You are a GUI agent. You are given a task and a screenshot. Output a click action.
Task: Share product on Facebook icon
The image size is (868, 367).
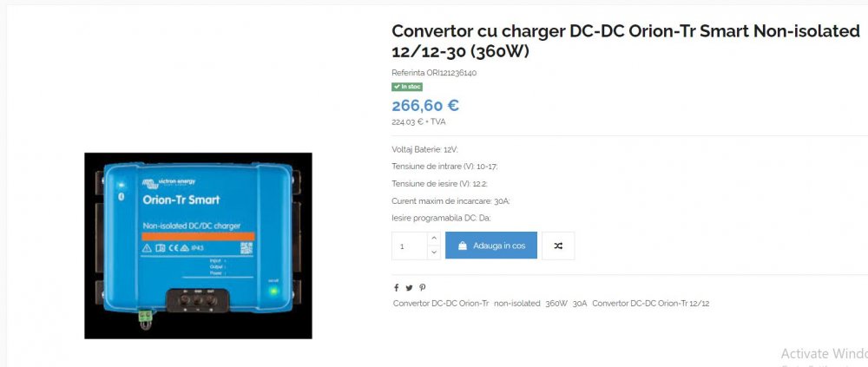tap(397, 287)
